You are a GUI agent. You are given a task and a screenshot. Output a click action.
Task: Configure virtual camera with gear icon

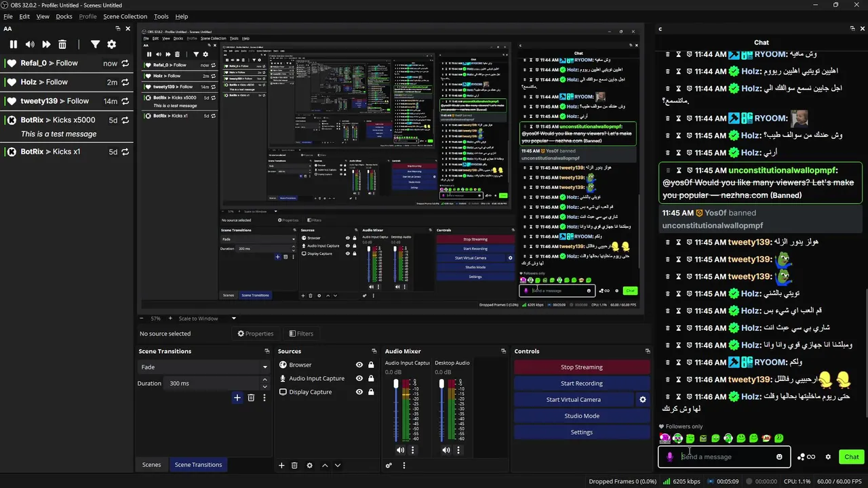point(643,400)
